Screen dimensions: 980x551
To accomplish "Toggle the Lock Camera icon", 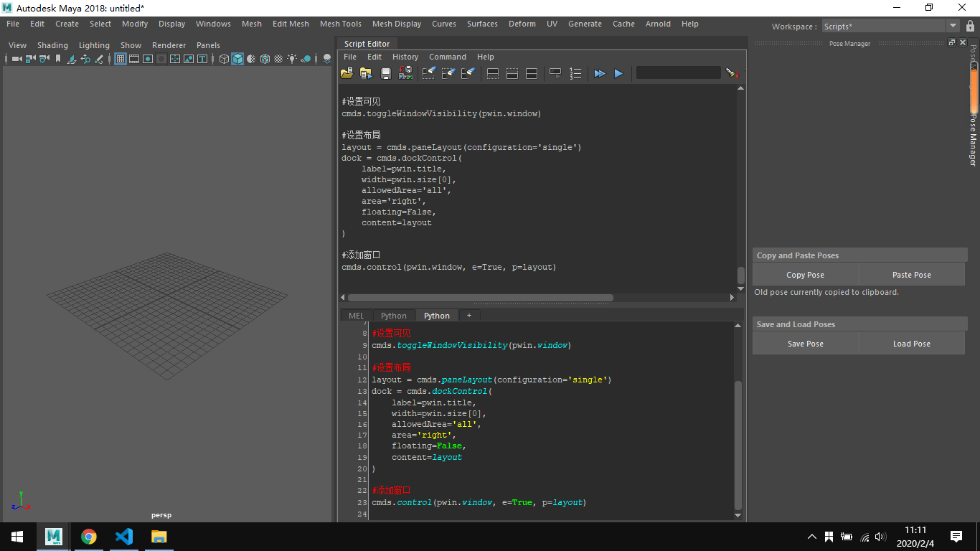I will pyautogui.click(x=30, y=59).
